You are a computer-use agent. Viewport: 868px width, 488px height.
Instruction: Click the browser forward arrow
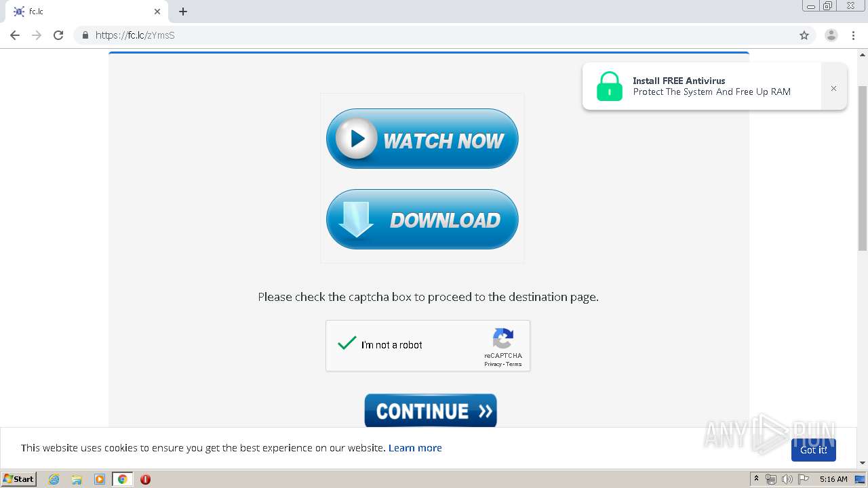[37, 35]
